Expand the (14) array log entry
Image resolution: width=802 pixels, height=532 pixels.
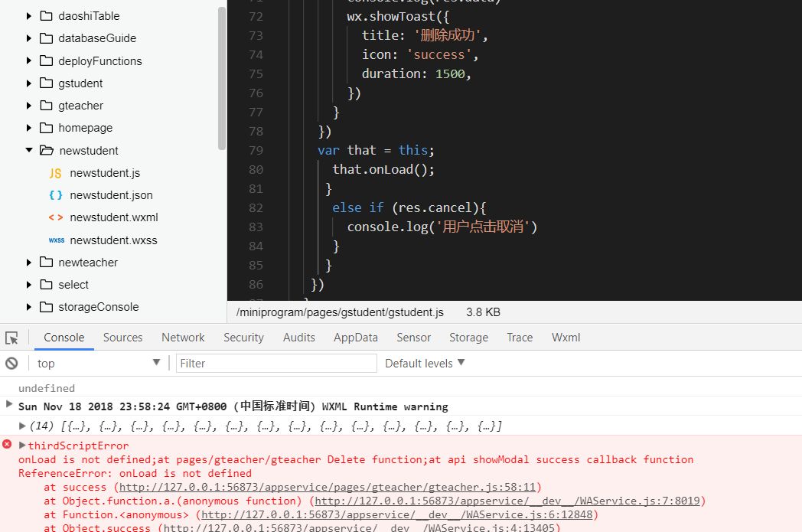[x=22, y=426]
